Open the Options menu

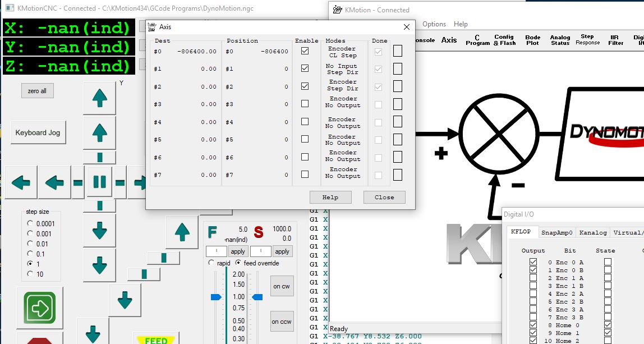coord(434,24)
